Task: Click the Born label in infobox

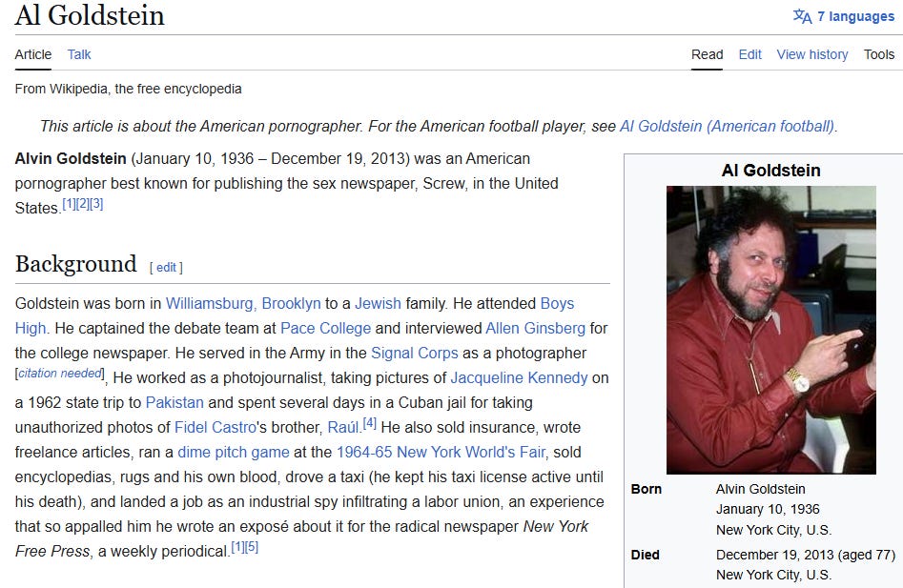Action: 646,489
